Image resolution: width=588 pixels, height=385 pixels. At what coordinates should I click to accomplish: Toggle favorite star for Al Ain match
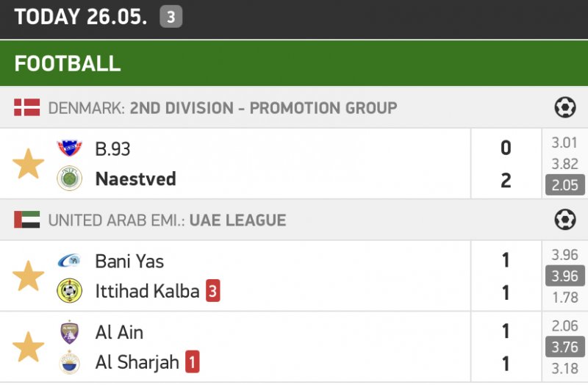(29, 347)
